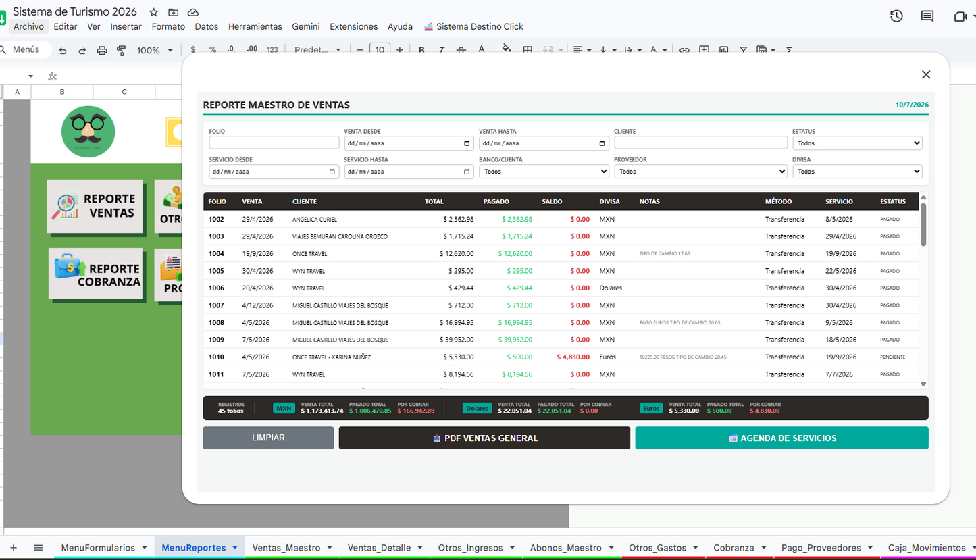Open the Venta Desde calendar picker icon
The image size is (976, 560).
pos(467,143)
